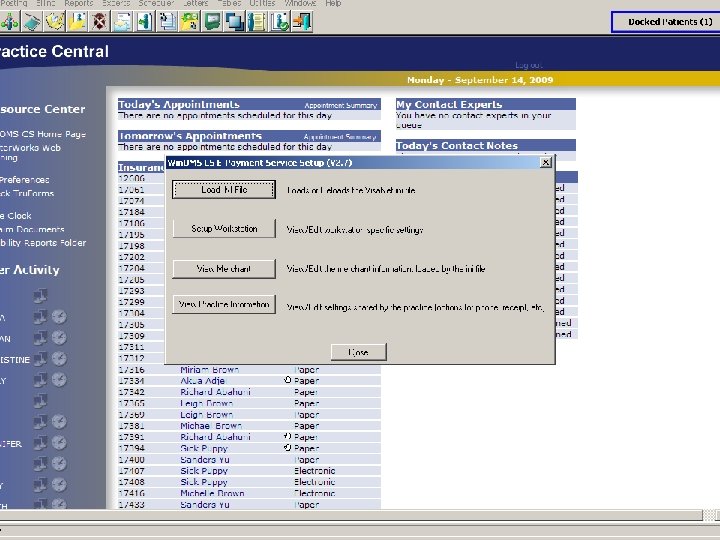
Task: Click the clock icon in the LY row
Action: 59,380
